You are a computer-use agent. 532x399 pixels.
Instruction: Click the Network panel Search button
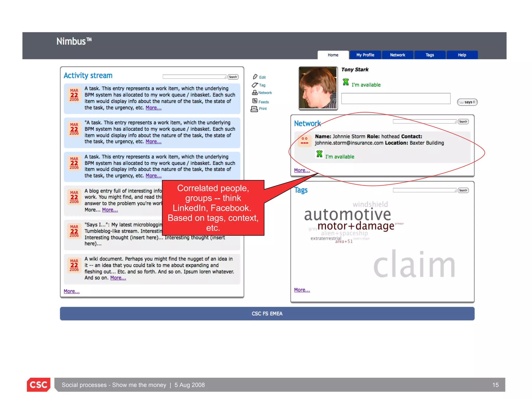(463, 122)
